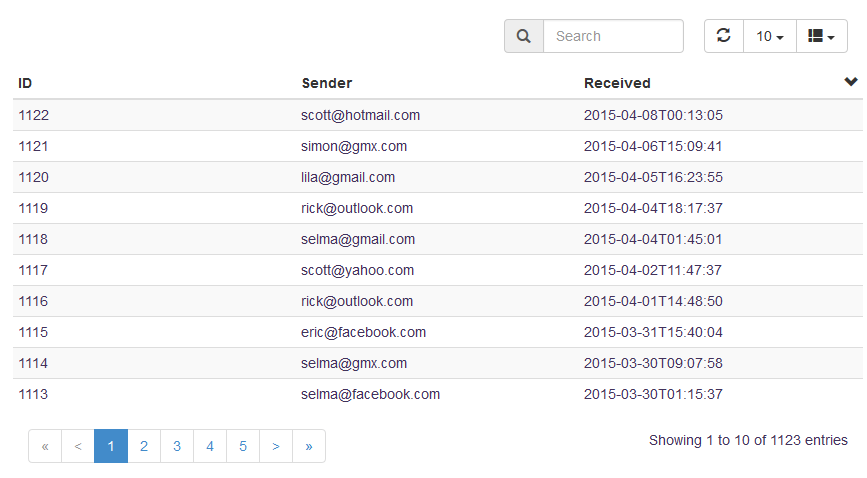Focus the Search text field
867x478 pixels.
point(613,37)
